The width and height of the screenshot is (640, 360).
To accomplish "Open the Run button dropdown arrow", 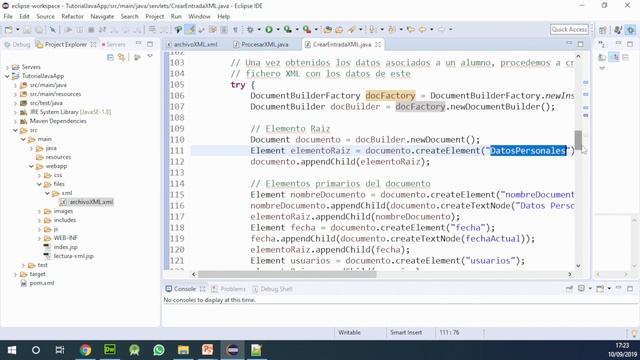I will click(278, 29).
